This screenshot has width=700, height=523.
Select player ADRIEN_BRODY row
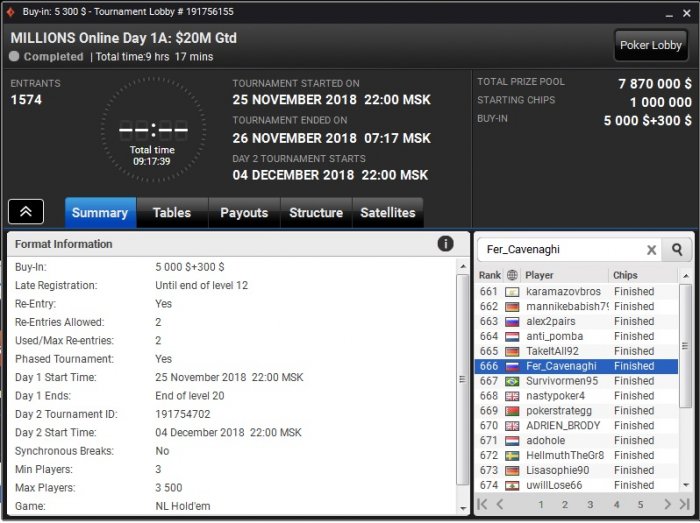pos(577,426)
